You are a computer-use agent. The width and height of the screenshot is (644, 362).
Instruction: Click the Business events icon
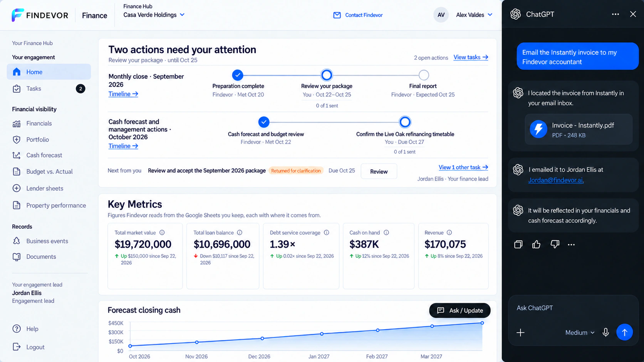pos(17,241)
